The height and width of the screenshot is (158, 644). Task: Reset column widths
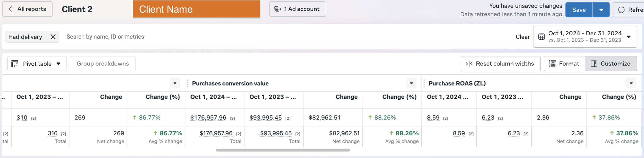click(x=501, y=64)
